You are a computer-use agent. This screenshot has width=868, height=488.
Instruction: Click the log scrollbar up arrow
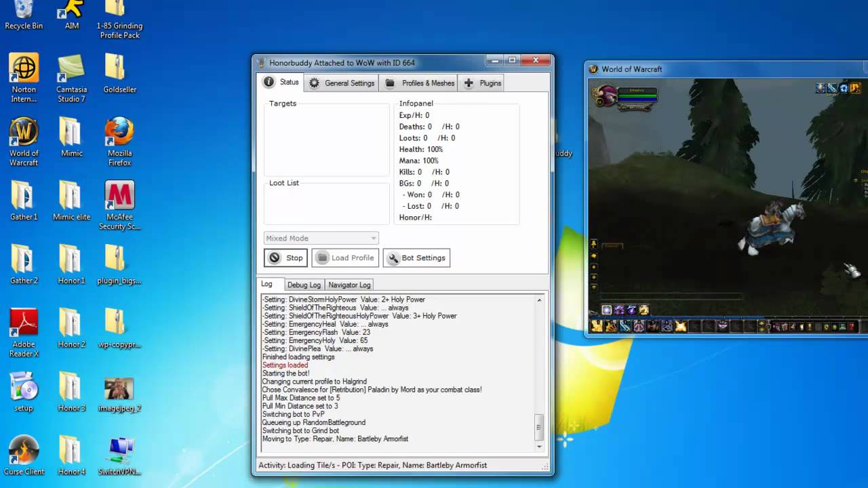pos(540,300)
